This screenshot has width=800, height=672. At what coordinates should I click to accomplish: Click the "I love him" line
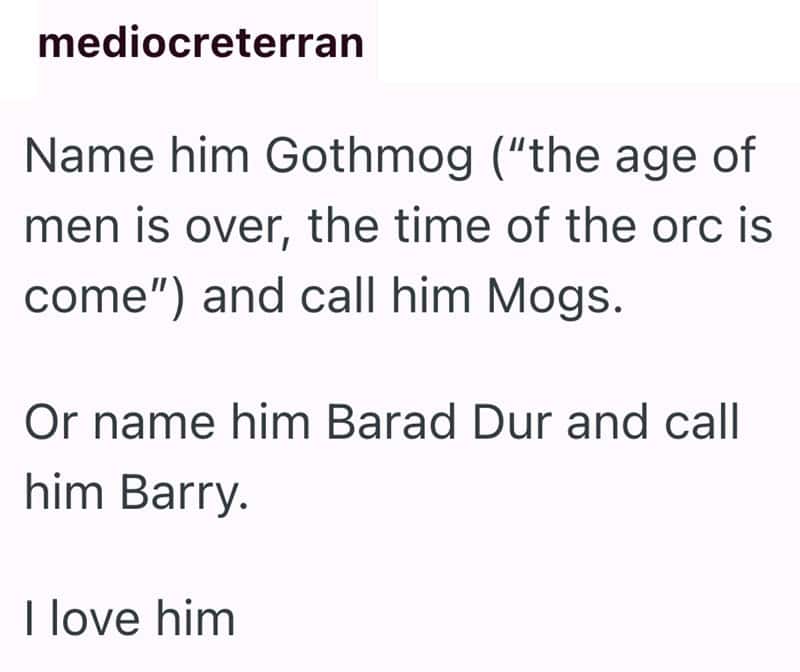tap(128, 619)
